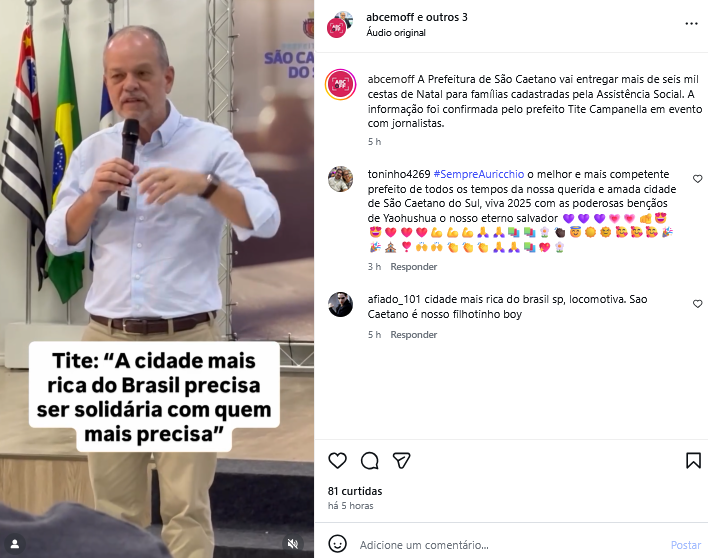Open the three-dots more options menu

coord(691,24)
